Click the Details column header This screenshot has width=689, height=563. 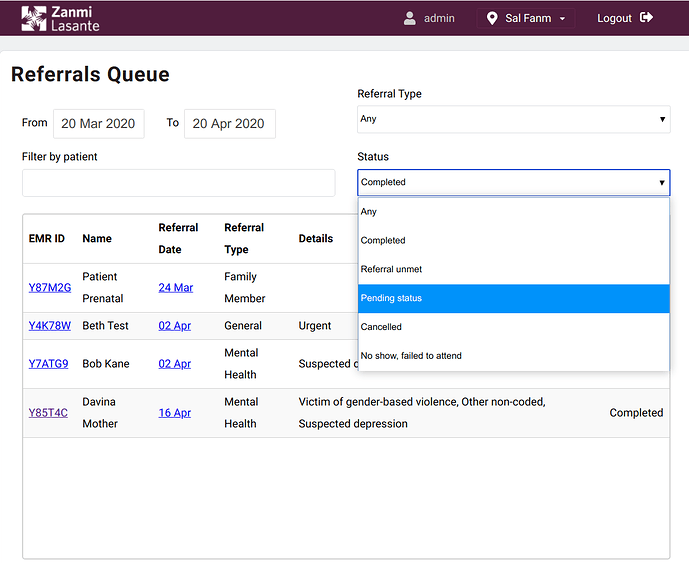[316, 239]
